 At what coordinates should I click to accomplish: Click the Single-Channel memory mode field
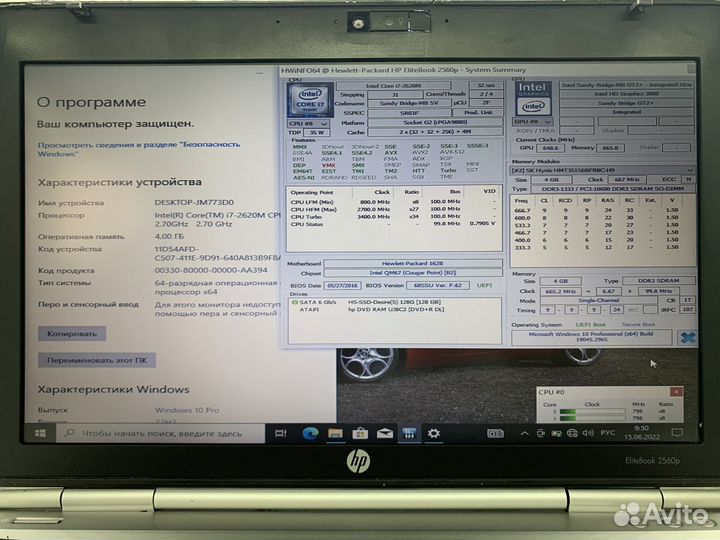click(x=599, y=300)
